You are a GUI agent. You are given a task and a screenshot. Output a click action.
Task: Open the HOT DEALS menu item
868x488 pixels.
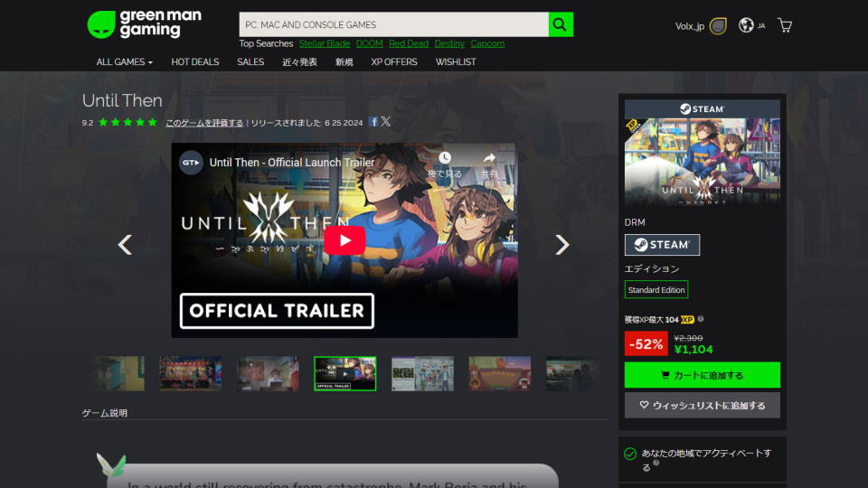tap(195, 62)
